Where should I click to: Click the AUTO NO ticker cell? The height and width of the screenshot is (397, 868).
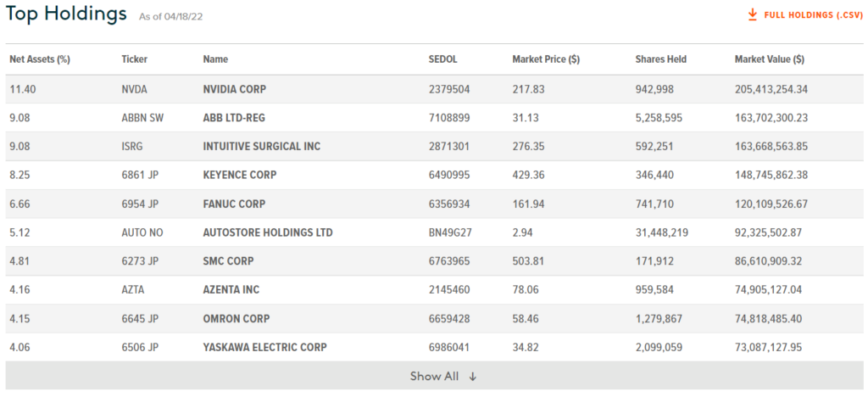[142, 232]
